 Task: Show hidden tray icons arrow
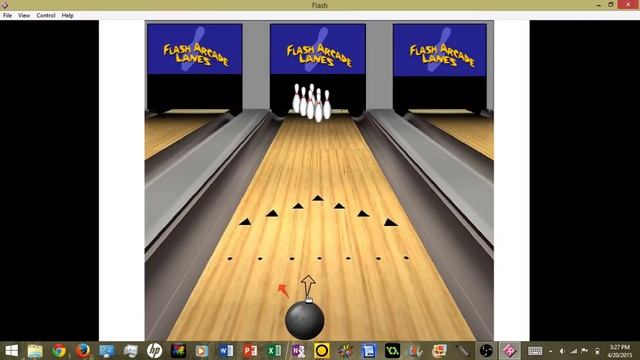point(551,351)
